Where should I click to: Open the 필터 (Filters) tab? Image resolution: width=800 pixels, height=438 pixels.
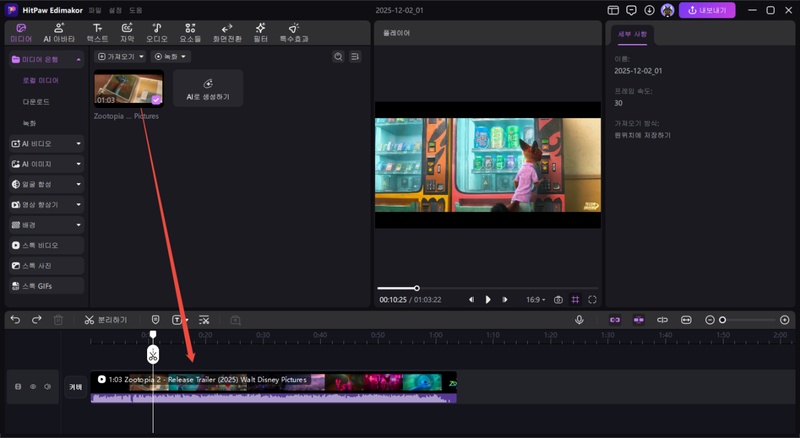click(261, 33)
